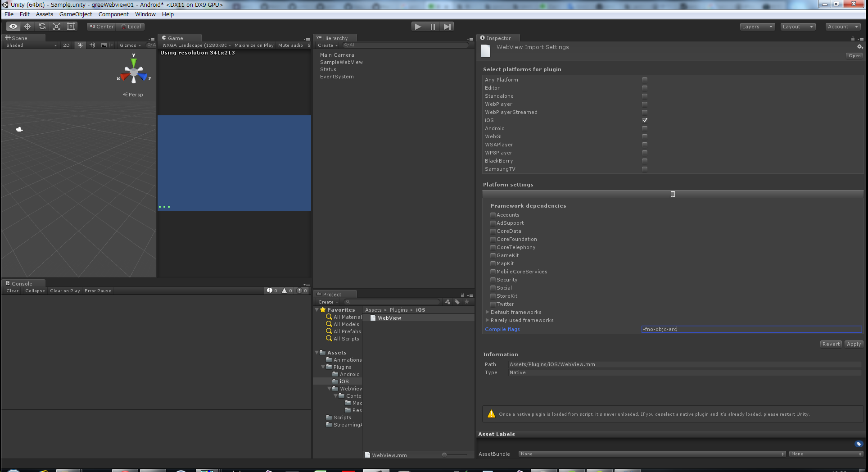Select the Scale tool
Screen dimensions: 868x472
56,26
